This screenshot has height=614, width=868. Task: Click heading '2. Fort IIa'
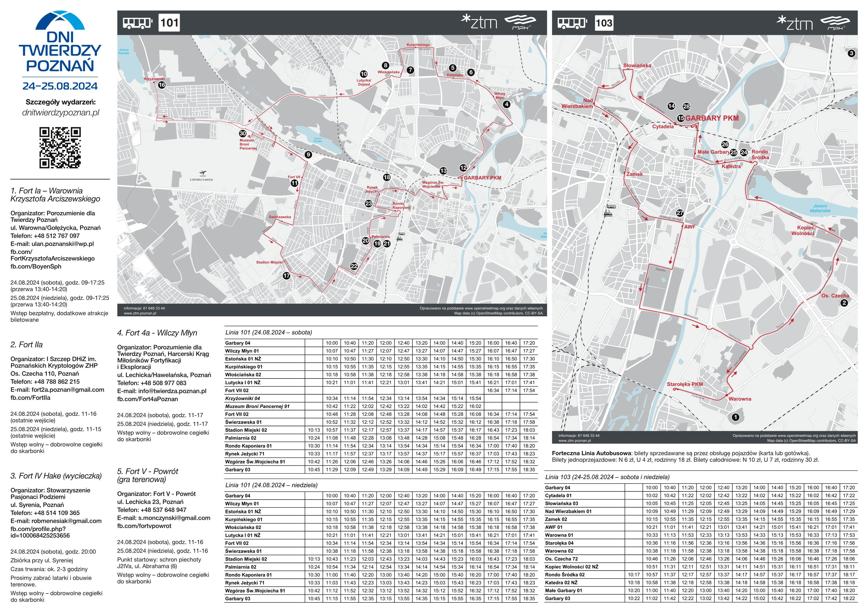tap(27, 345)
